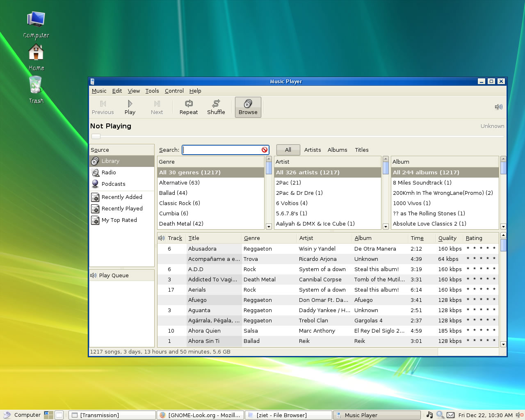
Task: Click the playing-indicator column header icon
Action: 162,238
